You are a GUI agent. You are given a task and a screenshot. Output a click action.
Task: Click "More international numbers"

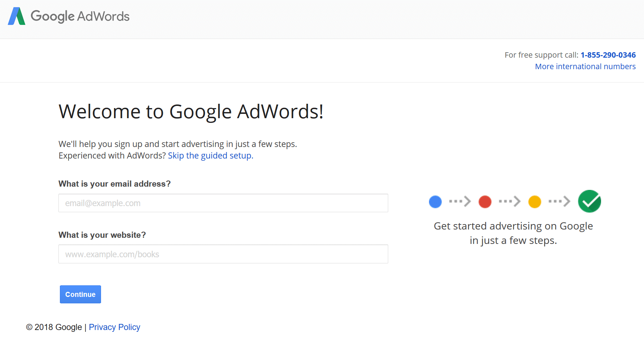click(585, 66)
